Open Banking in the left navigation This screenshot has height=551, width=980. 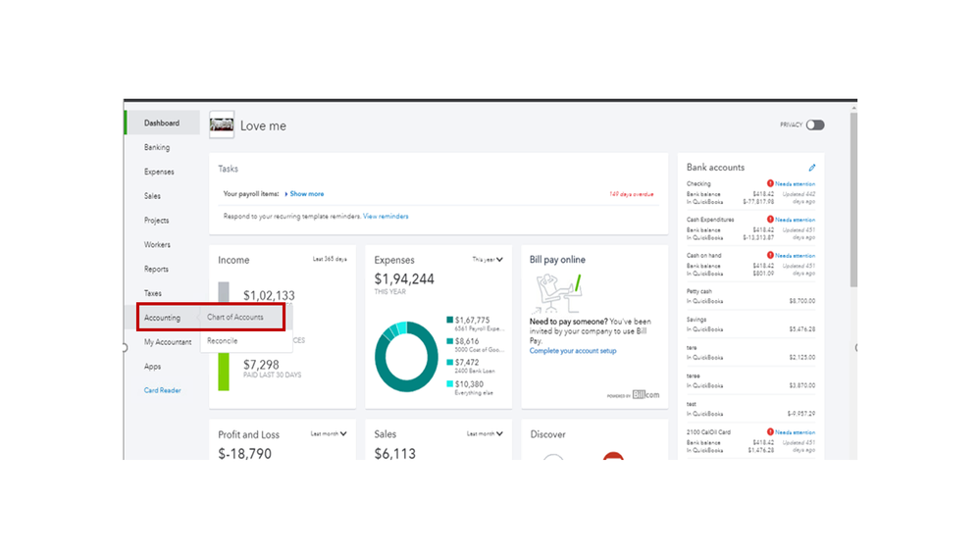(x=157, y=147)
